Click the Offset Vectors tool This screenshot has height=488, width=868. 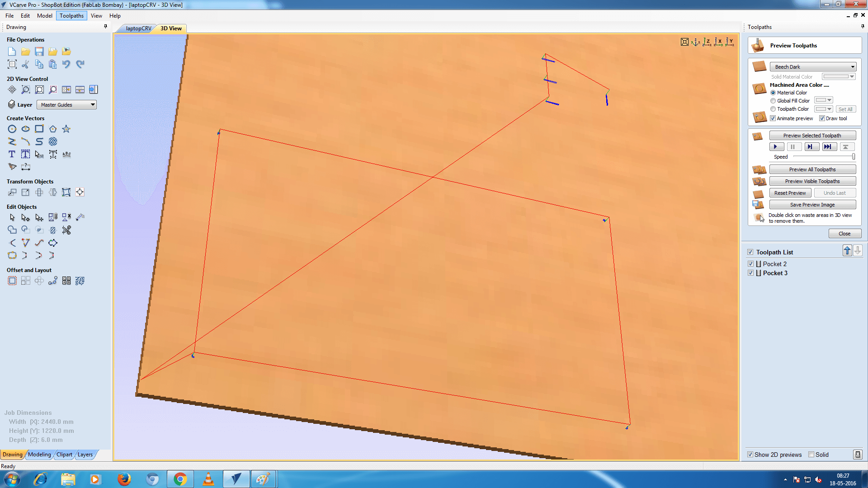tap(12, 281)
